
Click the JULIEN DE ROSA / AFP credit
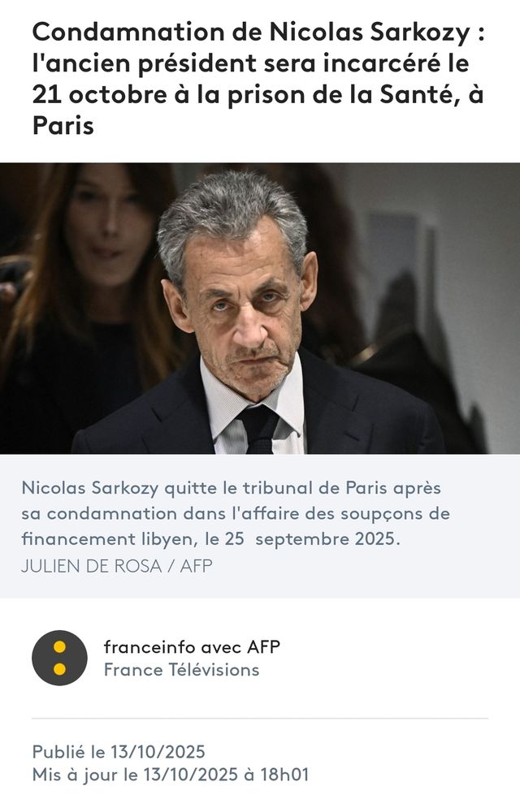[x=117, y=566]
